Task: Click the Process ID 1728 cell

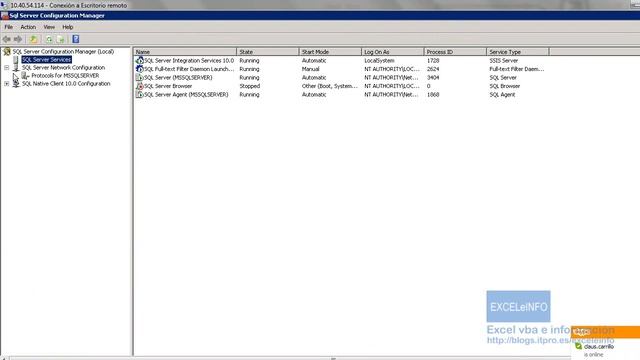Action: click(x=433, y=60)
